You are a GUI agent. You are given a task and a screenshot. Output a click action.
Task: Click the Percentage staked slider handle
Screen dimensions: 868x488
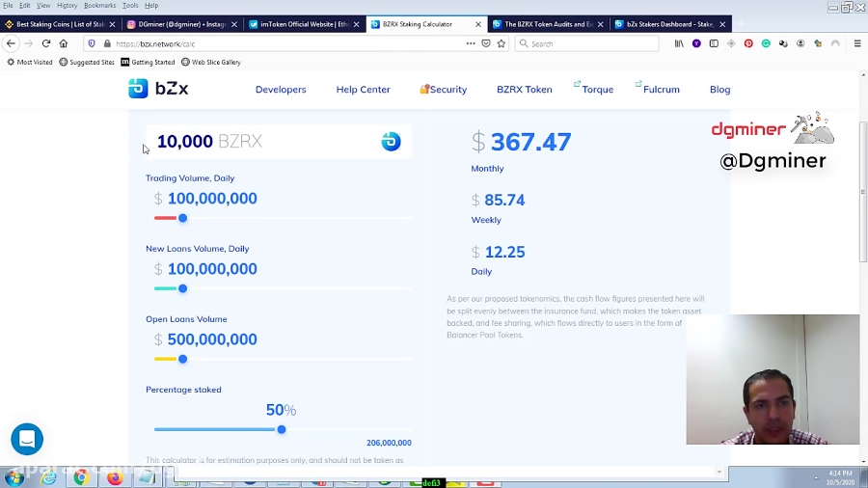[x=282, y=429]
